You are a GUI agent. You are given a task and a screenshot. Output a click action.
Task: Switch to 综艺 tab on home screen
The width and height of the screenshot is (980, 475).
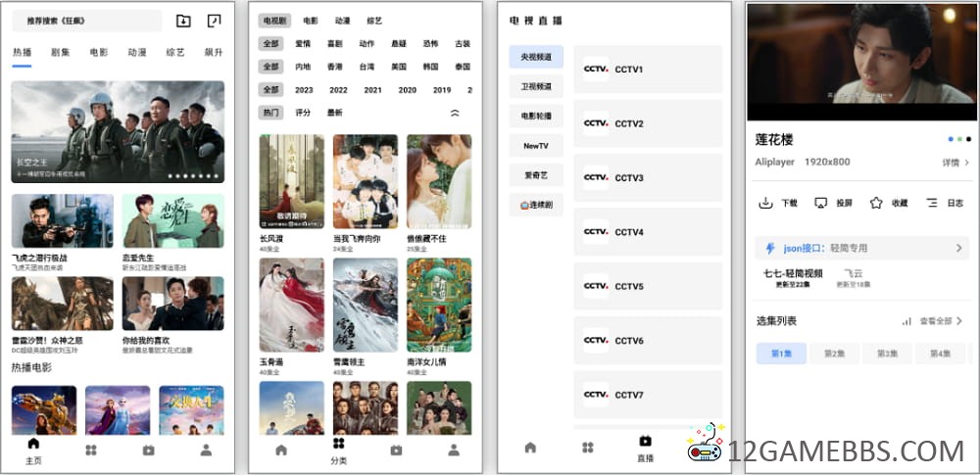click(175, 53)
